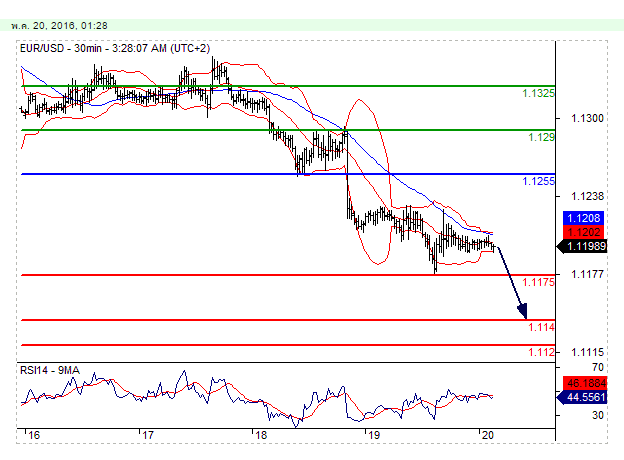Click the red 1.1202 price tag
The height and width of the screenshot is (460, 624).
[x=583, y=232]
